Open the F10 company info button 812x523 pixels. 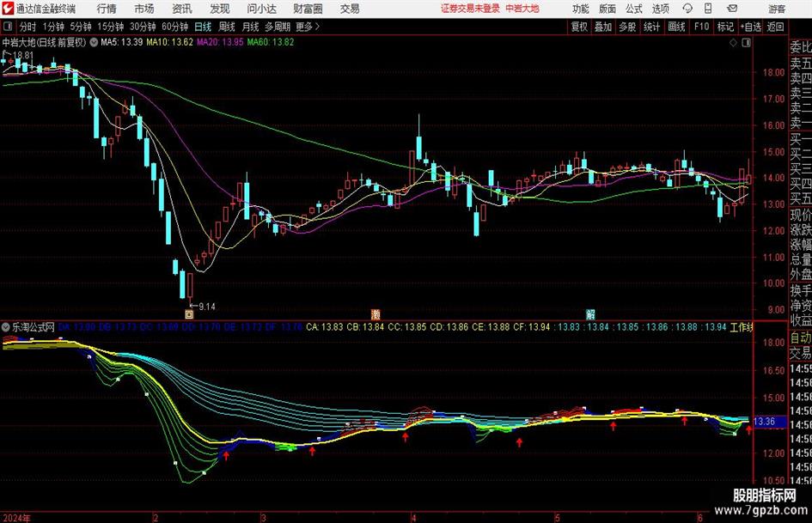pos(702,27)
